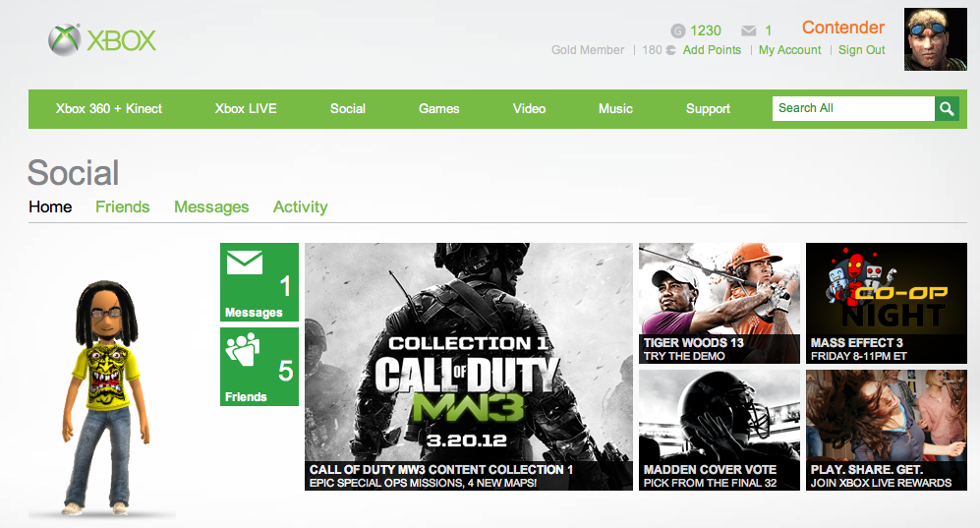Open the Games menu
The width and height of the screenshot is (980, 528).
[438, 109]
